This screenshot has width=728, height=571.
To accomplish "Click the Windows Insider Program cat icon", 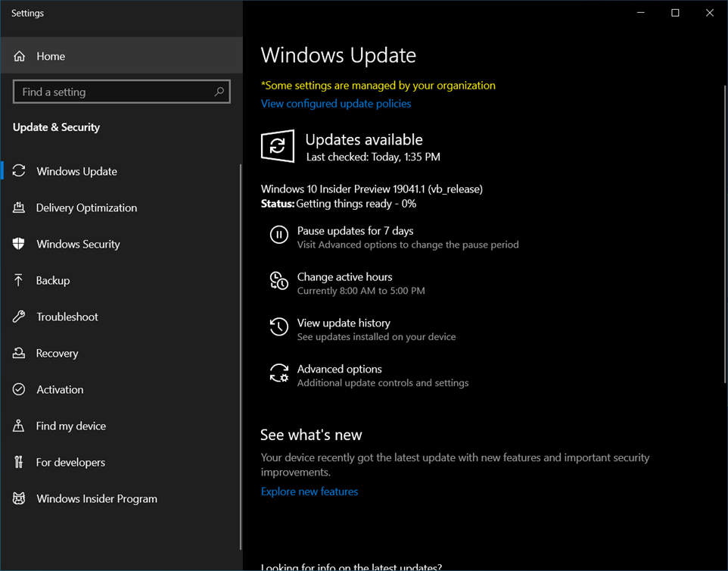I will pos(19,498).
